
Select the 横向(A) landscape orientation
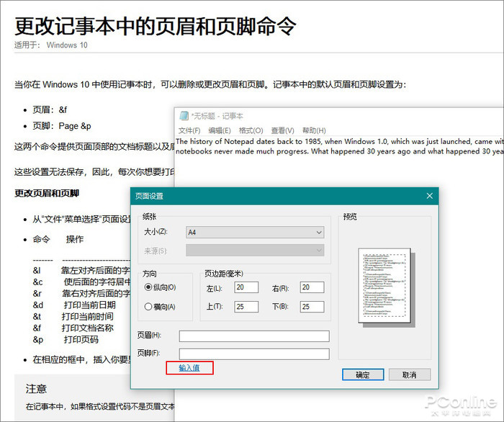(x=160, y=307)
